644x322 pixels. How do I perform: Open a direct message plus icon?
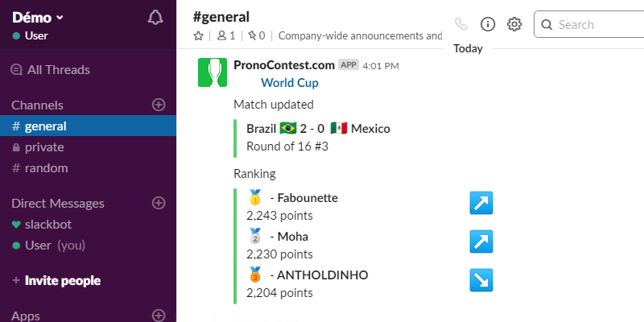click(159, 203)
